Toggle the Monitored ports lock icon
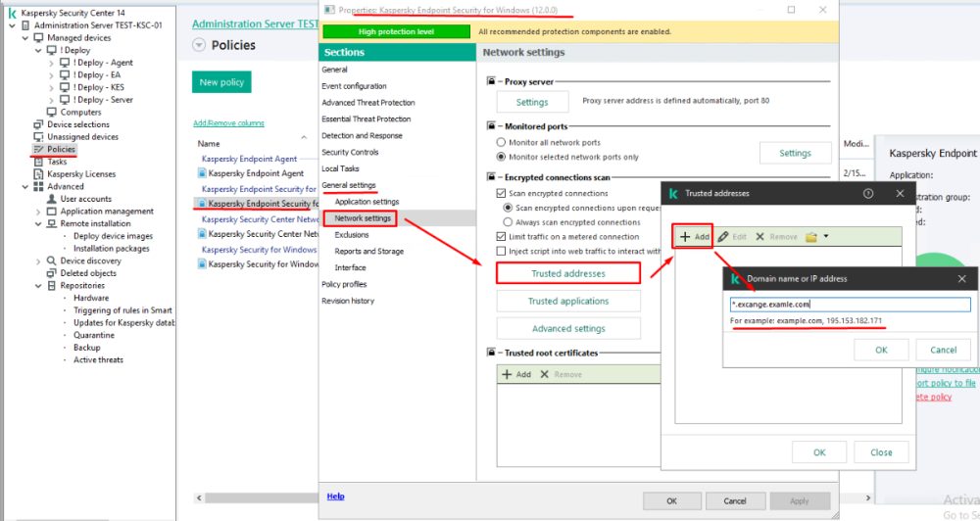The width and height of the screenshot is (980, 521). (x=492, y=126)
